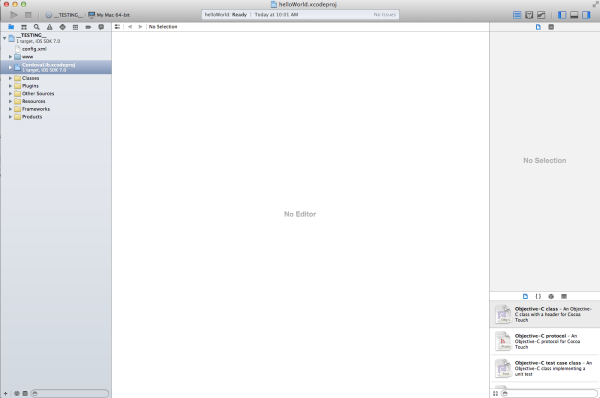Select config.xml in project navigator
This screenshot has height=398, width=600.
tap(34, 49)
